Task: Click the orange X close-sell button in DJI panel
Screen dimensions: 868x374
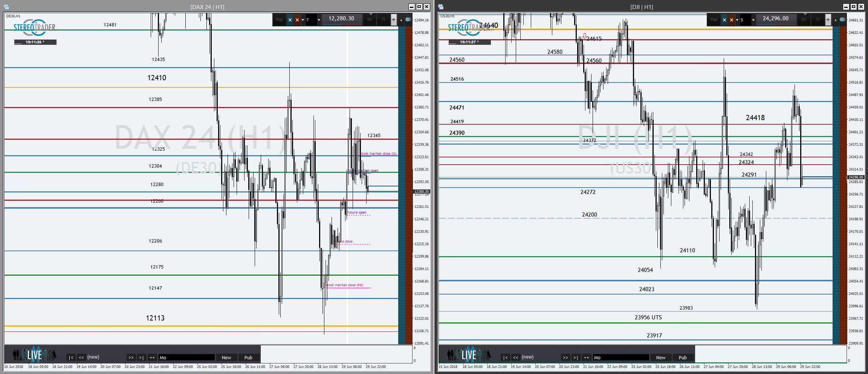Action: pyautogui.click(x=732, y=20)
